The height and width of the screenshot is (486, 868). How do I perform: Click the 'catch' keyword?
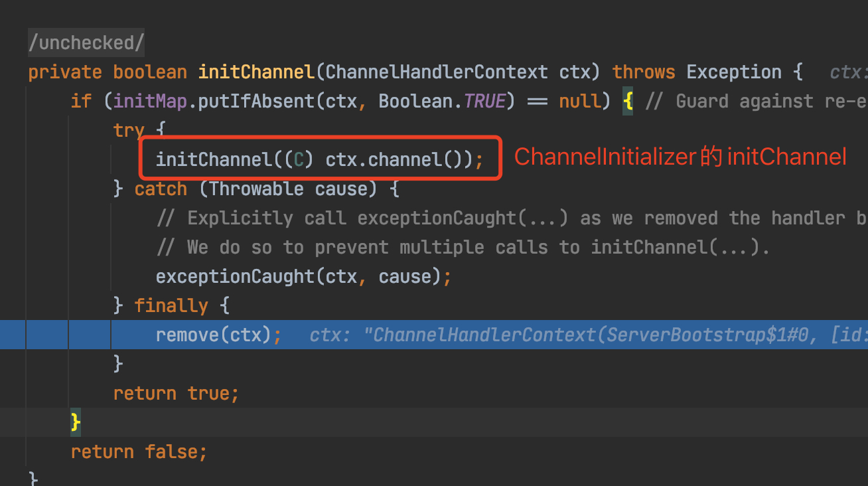coord(161,189)
